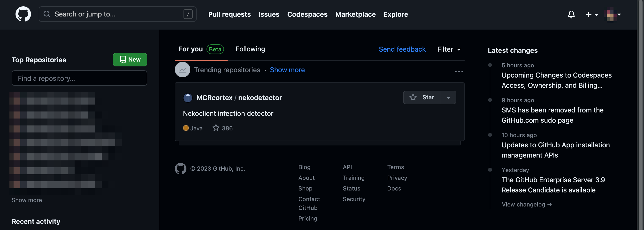
Task: Click the MCRcortex avatar icon
Action: [188, 98]
